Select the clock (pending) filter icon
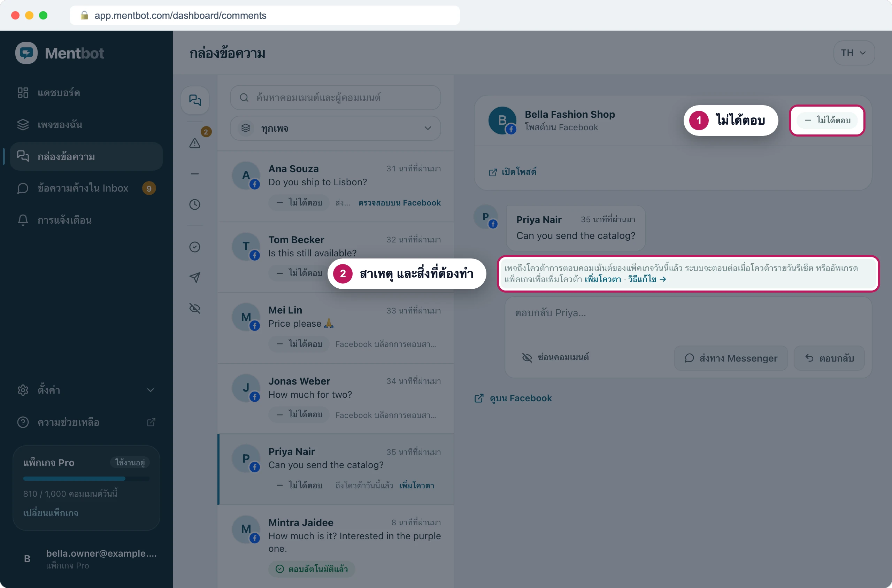Image resolution: width=892 pixels, height=588 pixels. 195,204
